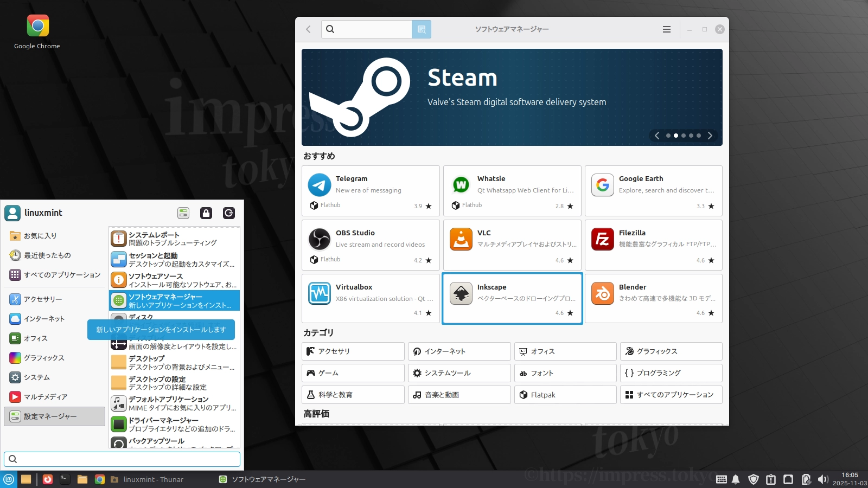Viewport: 868px width, 488px height.
Task: Browse the アクセサリ category
Action: click(x=353, y=351)
